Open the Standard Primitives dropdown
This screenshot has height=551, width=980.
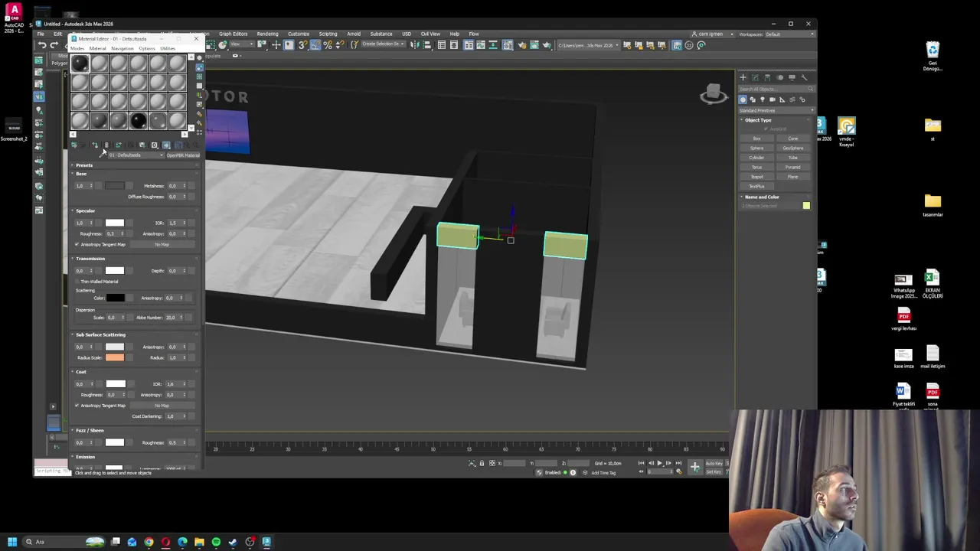[x=776, y=110]
